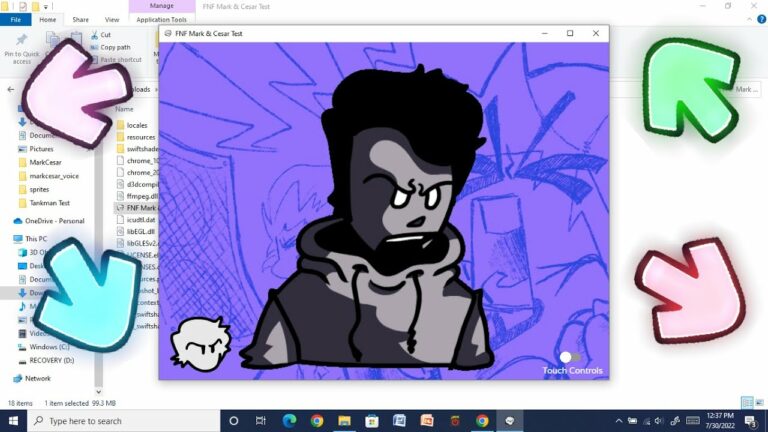Open the taskbar clock showing 12:37 PM
Viewport: 768px width, 432px height.
(720, 421)
